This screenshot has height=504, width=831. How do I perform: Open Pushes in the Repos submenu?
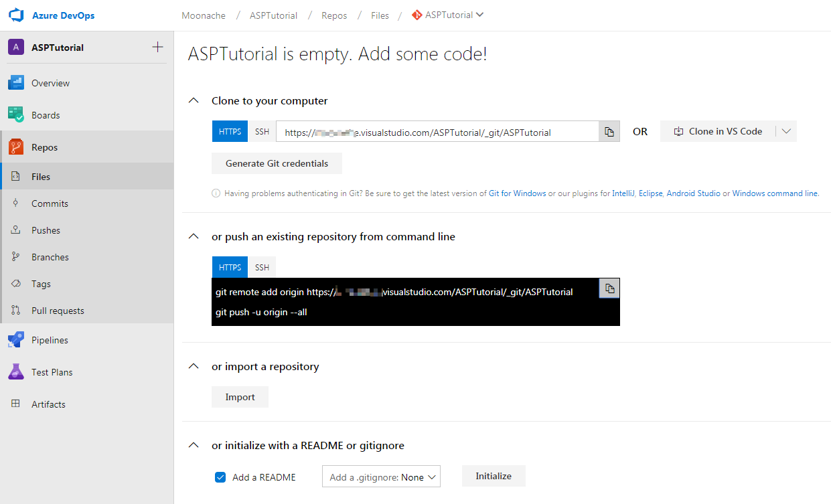click(86, 230)
